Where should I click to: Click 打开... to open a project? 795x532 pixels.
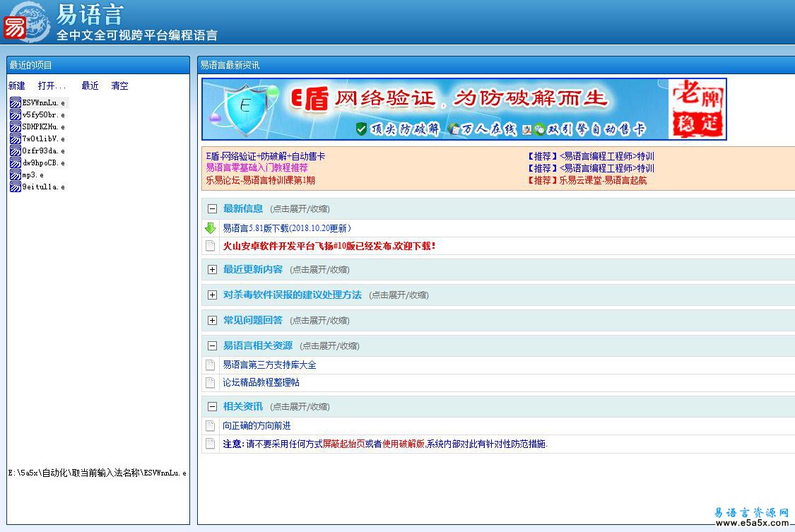52,85
